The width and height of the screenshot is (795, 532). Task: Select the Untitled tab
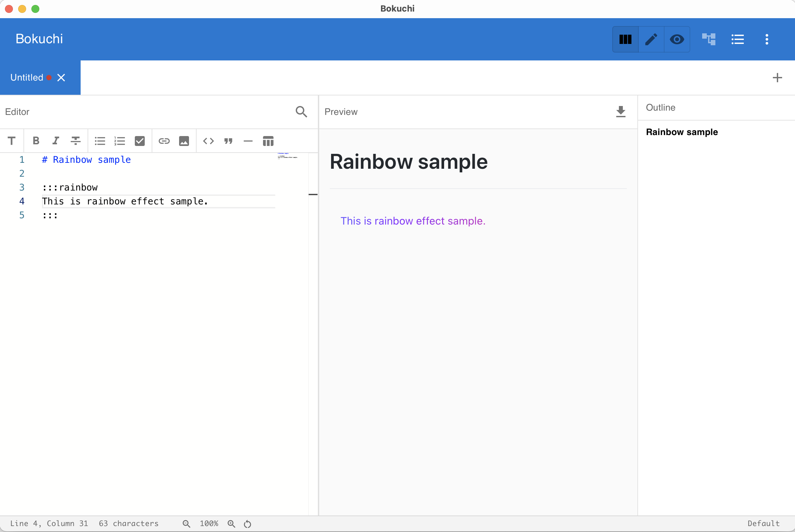(27, 77)
